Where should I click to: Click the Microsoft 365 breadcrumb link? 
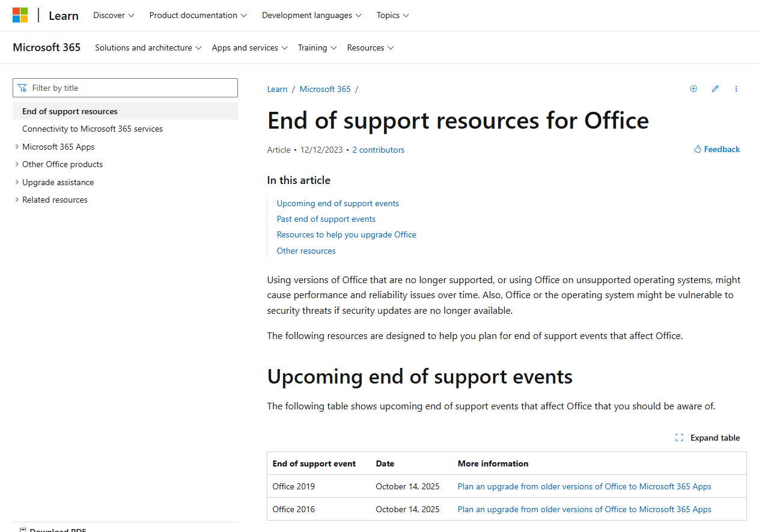tap(325, 89)
